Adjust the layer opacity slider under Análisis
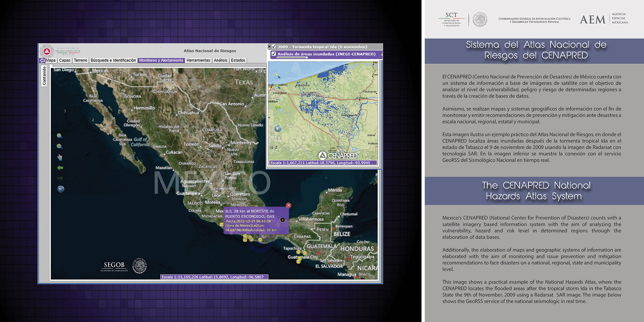The height and width of the screenshot is (322, 644). coord(292,58)
